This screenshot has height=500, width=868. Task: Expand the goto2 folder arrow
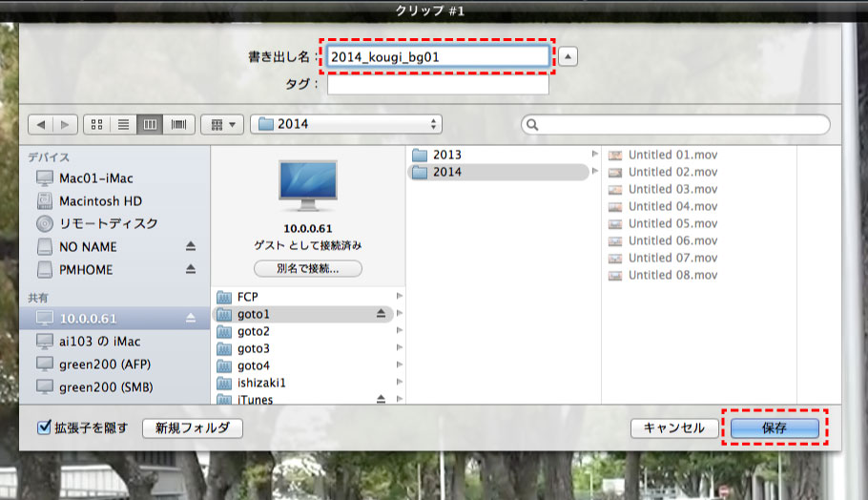tap(399, 330)
